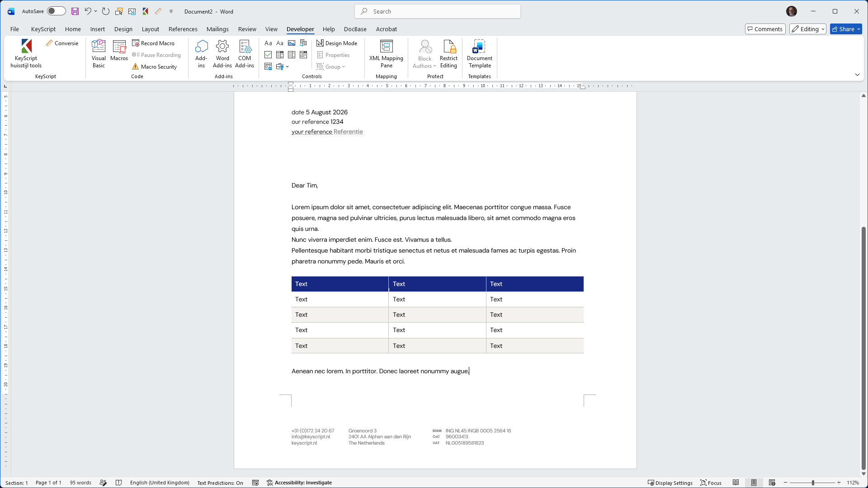Insert a Date Picker content control
The image size is (868, 488).
[303, 55]
